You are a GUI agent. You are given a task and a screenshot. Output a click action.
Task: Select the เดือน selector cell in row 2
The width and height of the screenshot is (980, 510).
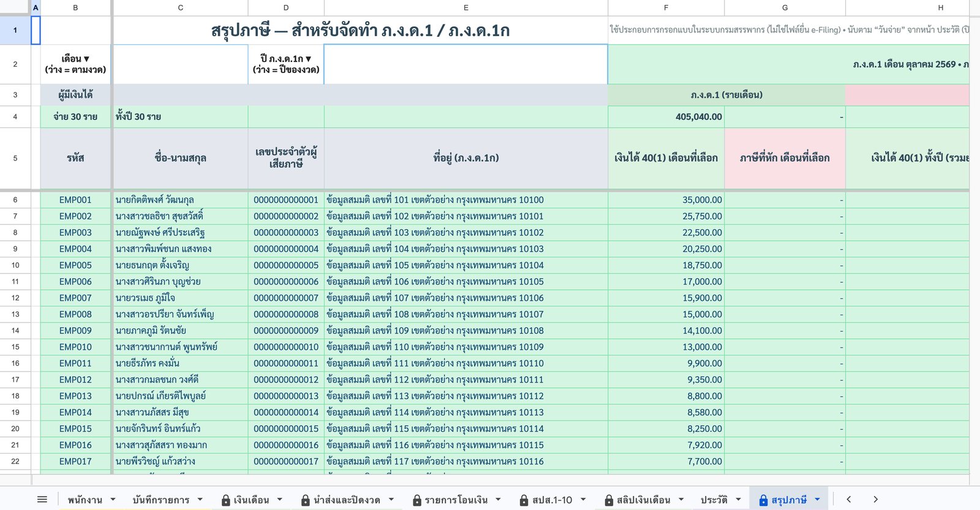(75, 64)
